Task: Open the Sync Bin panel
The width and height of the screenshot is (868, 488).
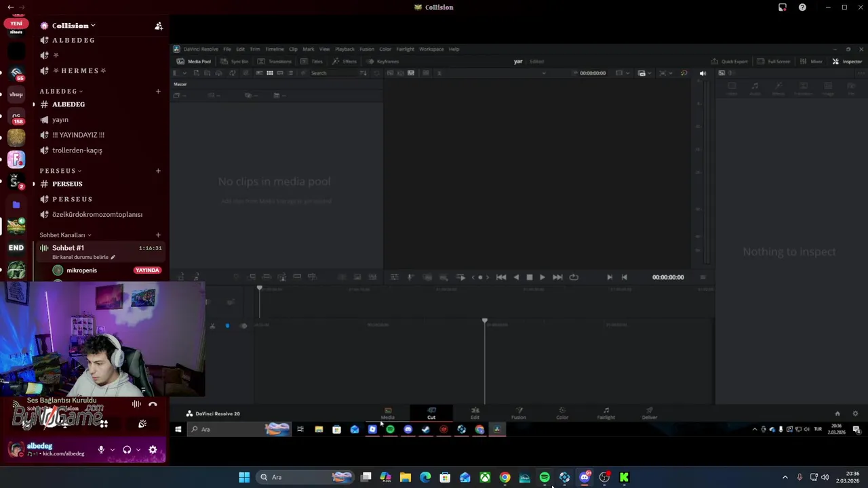Action: pyautogui.click(x=235, y=61)
